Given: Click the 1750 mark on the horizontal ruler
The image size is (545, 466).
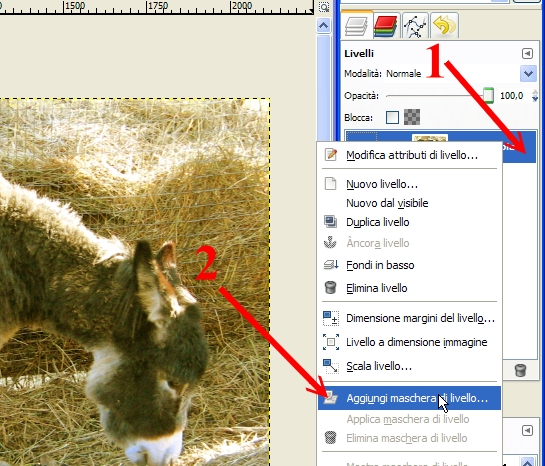Looking at the screenshot, I should tap(158, 6).
